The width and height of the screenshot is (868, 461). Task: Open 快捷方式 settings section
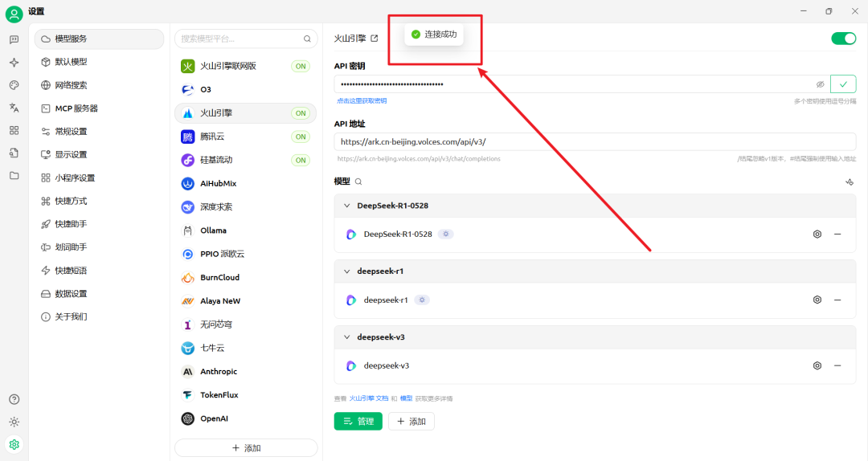pos(99,201)
